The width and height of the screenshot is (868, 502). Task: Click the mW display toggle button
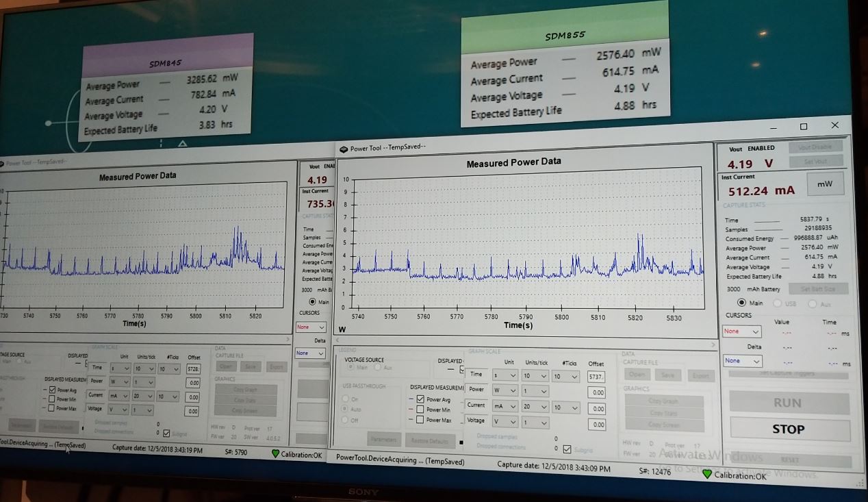(x=825, y=184)
